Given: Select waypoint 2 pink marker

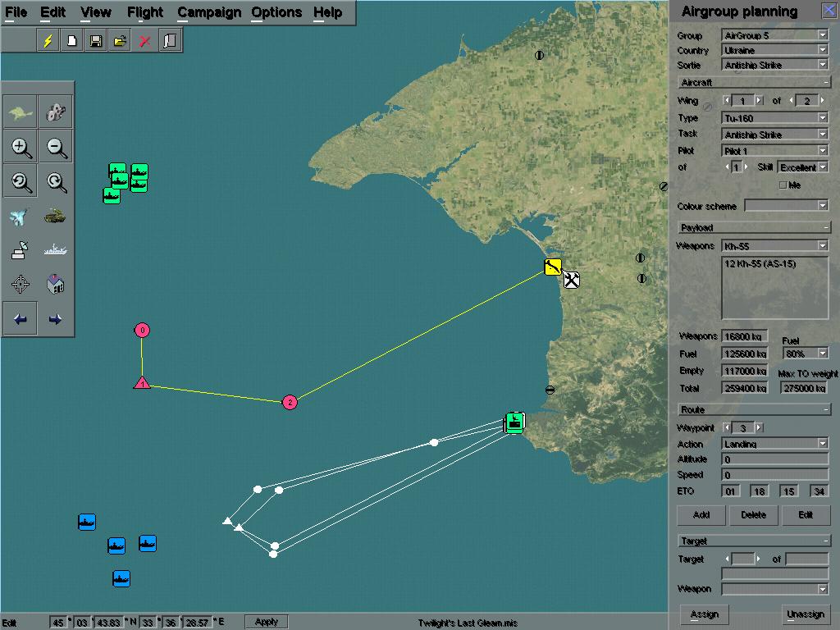Looking at the screenshot, I should tap(290, 402).
